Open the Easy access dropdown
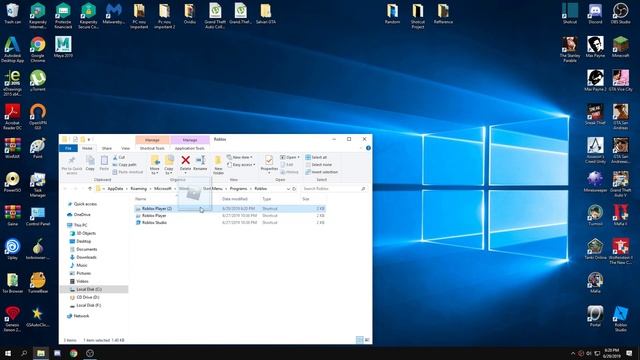 pyautogui.click(x=241, y=164)
